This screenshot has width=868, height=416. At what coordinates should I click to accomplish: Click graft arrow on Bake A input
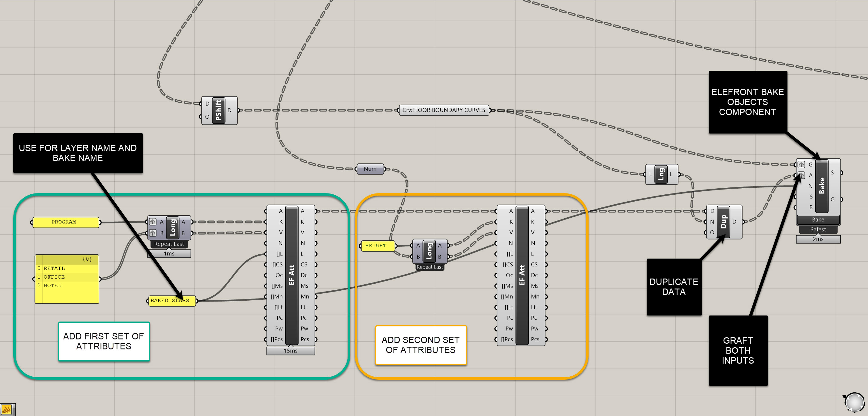coord(801,175)
